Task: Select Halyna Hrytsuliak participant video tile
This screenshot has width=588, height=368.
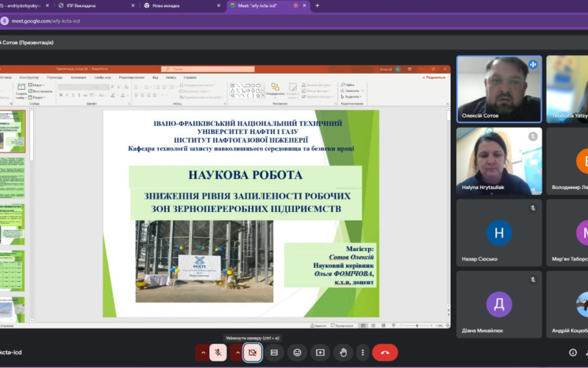Action: [x=499, y=160]
